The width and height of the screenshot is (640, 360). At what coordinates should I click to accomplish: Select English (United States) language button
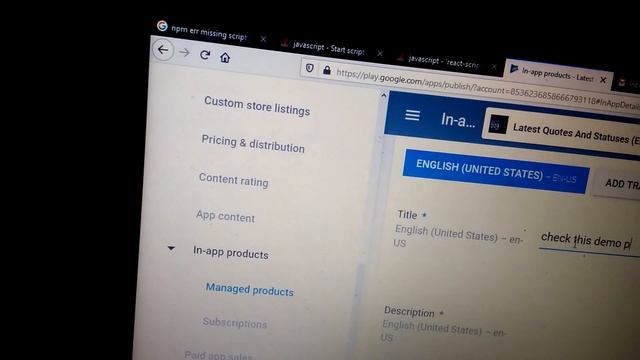click(496, 171)
